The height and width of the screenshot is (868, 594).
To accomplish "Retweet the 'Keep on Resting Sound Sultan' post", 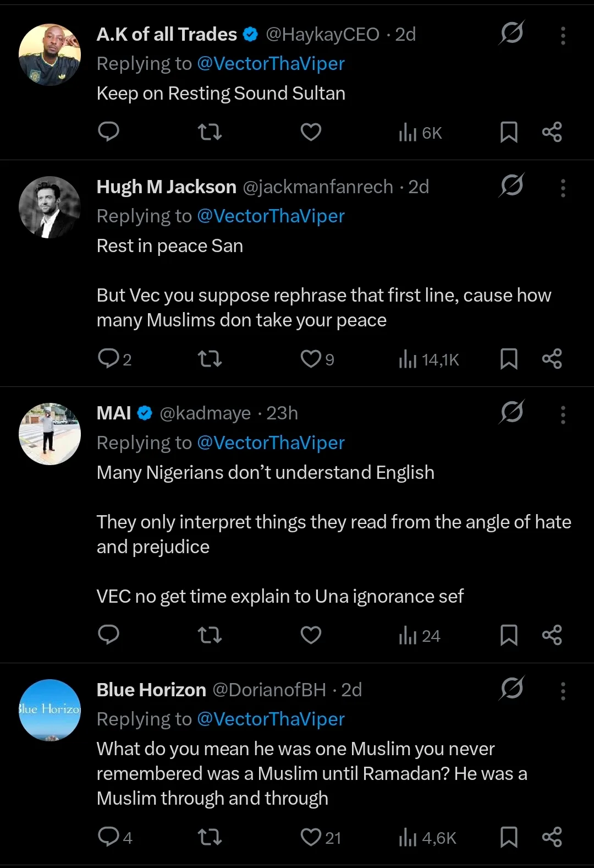I will coord(210,132).
